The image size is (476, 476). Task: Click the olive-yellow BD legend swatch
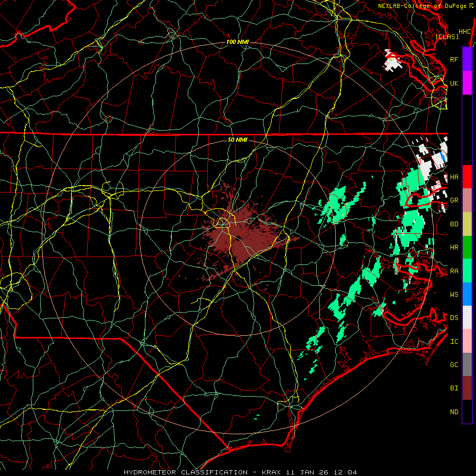pos(467,224)
